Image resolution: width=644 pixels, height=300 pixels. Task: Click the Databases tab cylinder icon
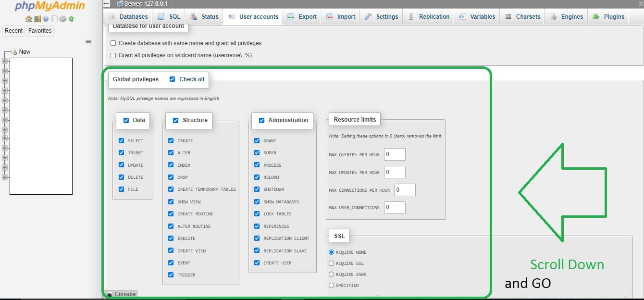click(x=112, y=16)
